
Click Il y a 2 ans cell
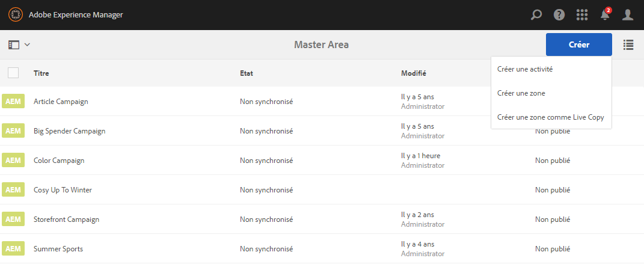[x=418, y=215]
